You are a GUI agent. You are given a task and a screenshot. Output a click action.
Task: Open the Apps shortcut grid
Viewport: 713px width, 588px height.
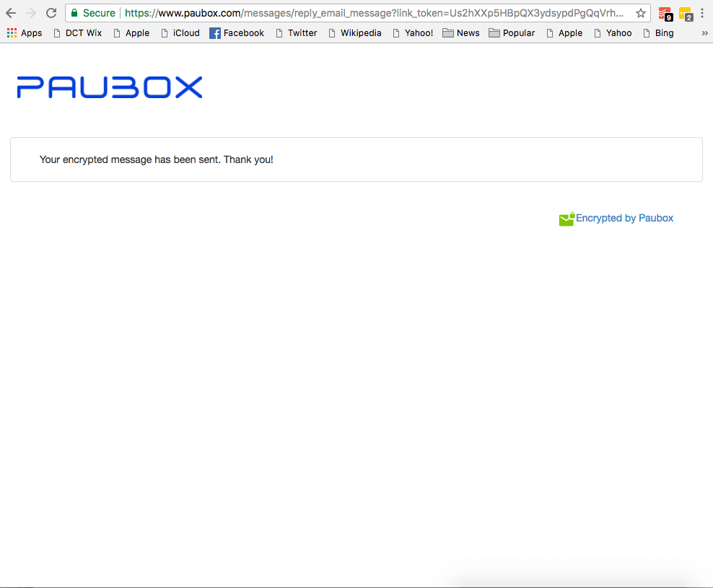click(x=25, y=33)
